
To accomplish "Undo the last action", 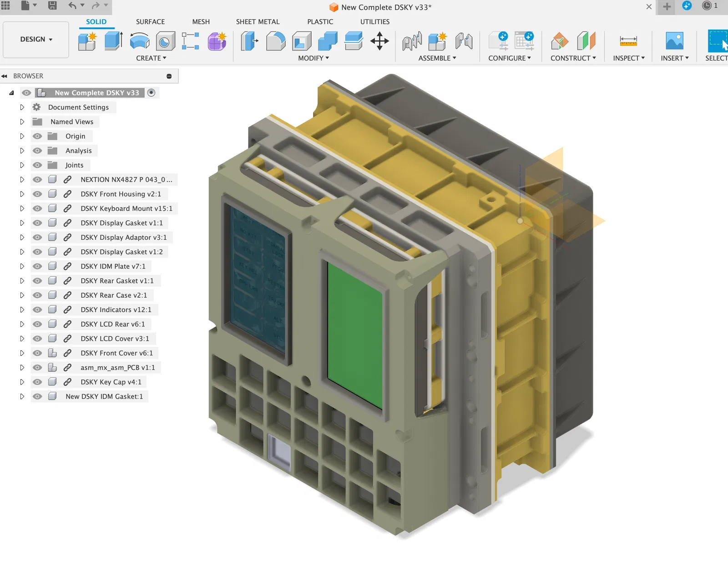I will click(72, 5).
